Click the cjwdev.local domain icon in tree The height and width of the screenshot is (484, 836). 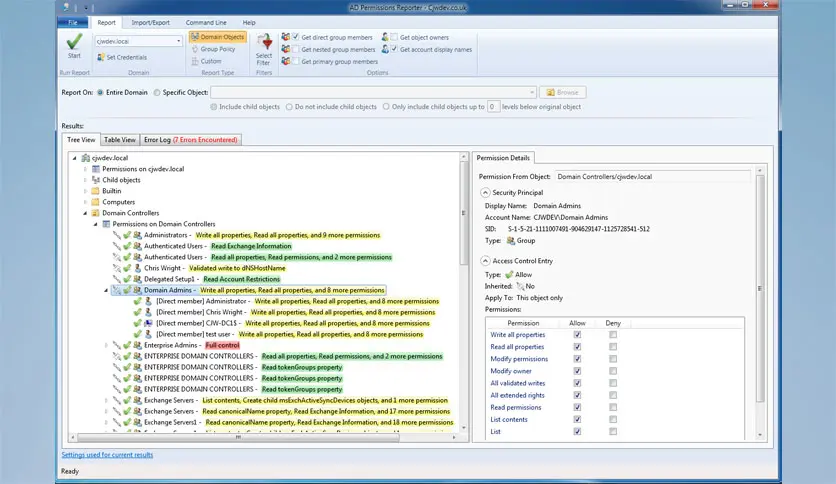[85, 158]
